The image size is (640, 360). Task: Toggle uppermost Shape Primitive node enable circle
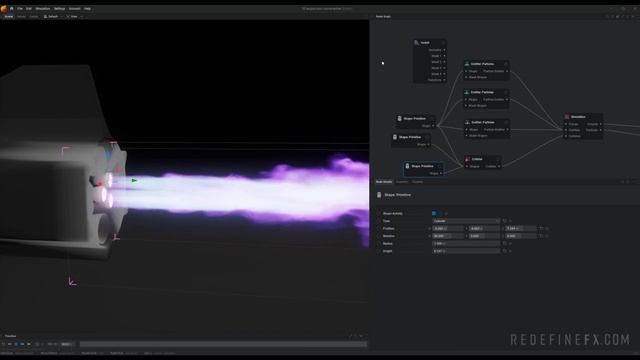click(432, 118)
